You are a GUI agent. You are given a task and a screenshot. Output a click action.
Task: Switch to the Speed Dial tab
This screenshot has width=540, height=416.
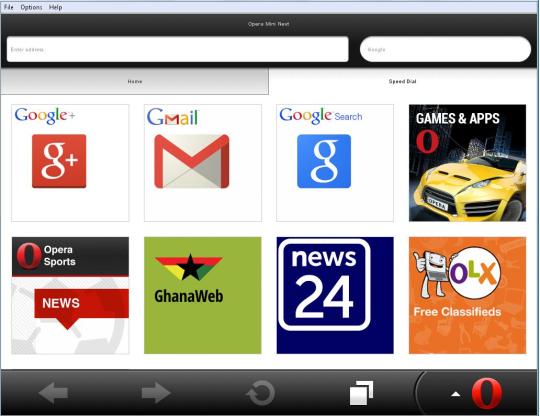402,81
